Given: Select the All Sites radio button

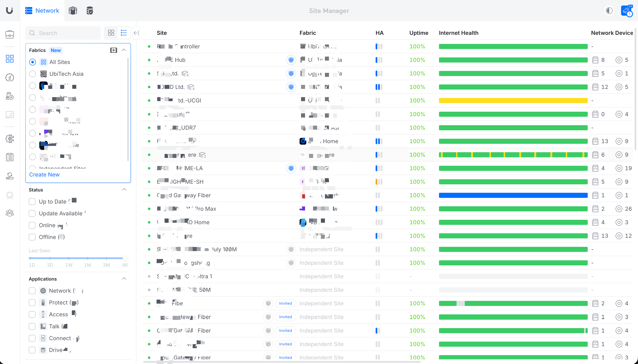Looking at the screenshot, I should click(33, 62).
